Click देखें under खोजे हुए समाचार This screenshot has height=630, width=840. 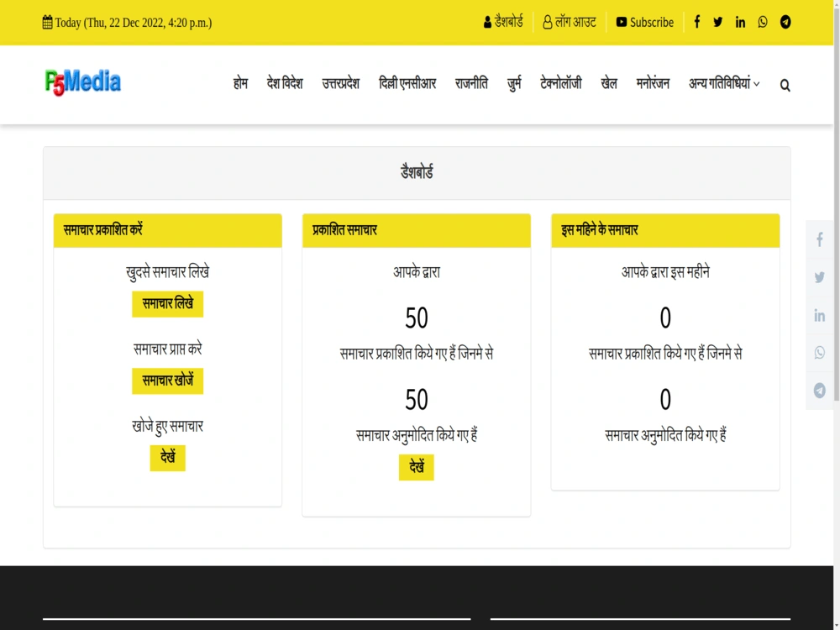click(x=168, y=458)
